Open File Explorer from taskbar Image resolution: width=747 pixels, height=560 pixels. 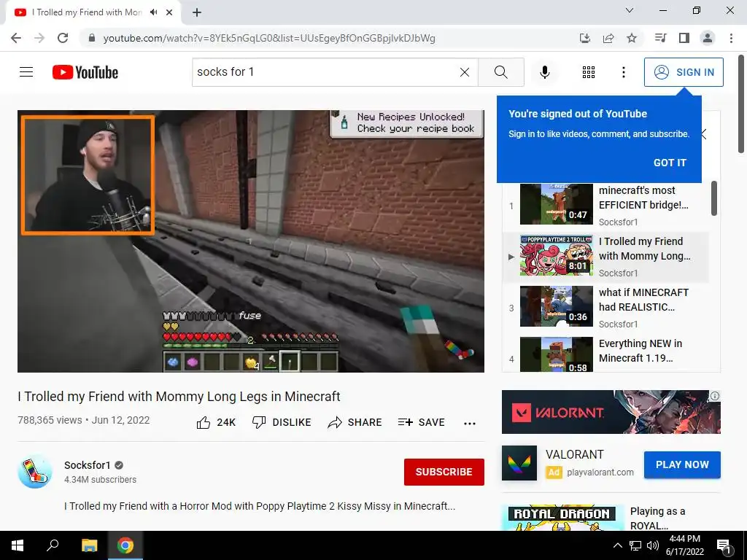(89, 545)
